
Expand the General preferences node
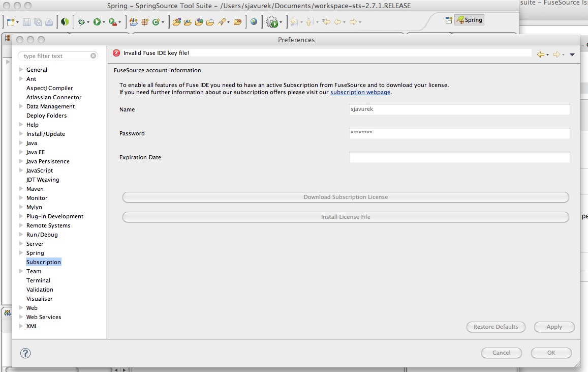pos(21,69)
